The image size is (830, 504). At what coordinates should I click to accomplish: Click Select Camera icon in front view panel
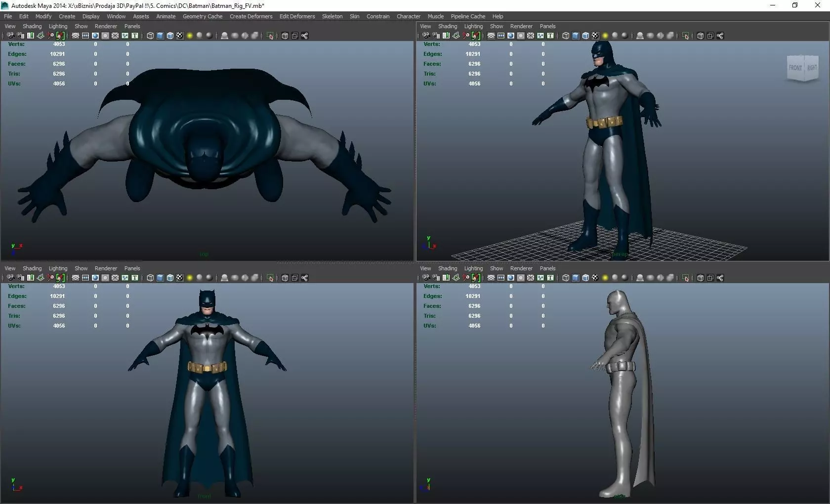pos(11,278)
